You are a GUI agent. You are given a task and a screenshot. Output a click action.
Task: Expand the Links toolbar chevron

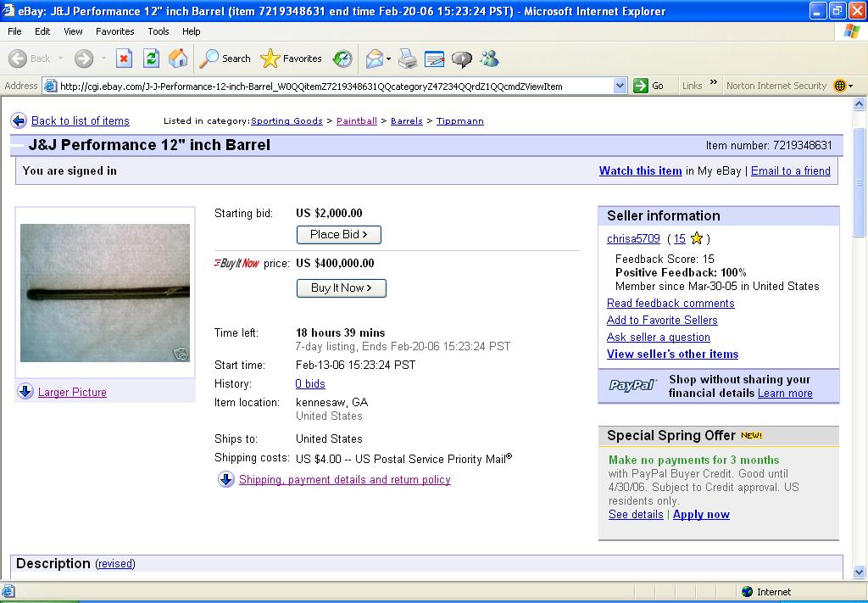tap(714, 82)
